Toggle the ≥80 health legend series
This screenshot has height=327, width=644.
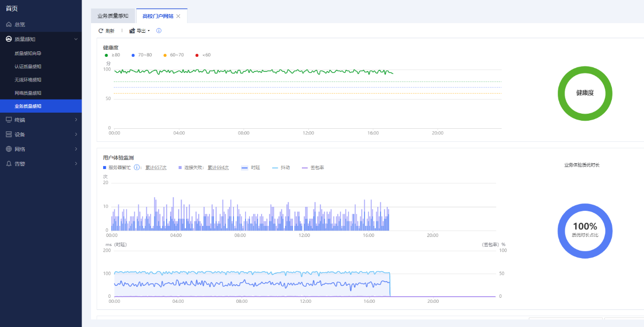pos(112,55)
